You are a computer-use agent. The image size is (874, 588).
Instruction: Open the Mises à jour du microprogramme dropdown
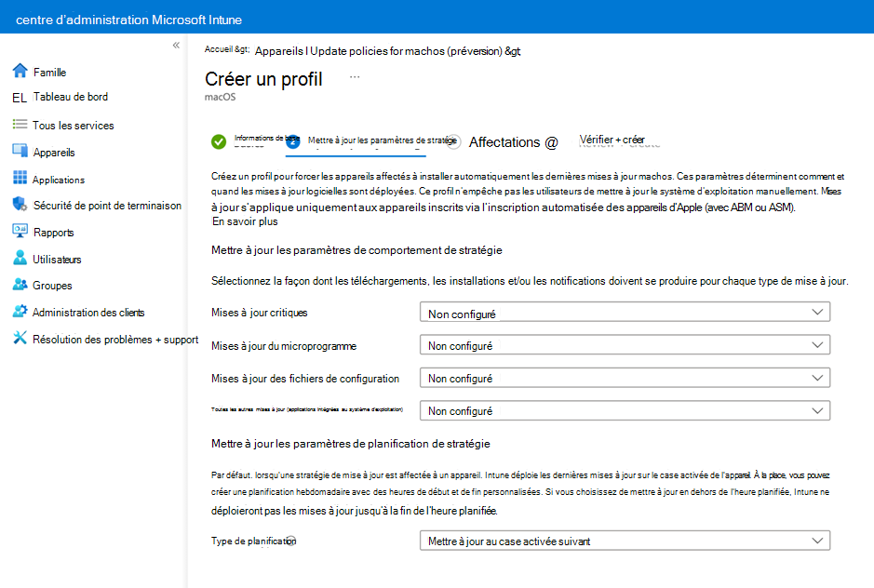625,344
